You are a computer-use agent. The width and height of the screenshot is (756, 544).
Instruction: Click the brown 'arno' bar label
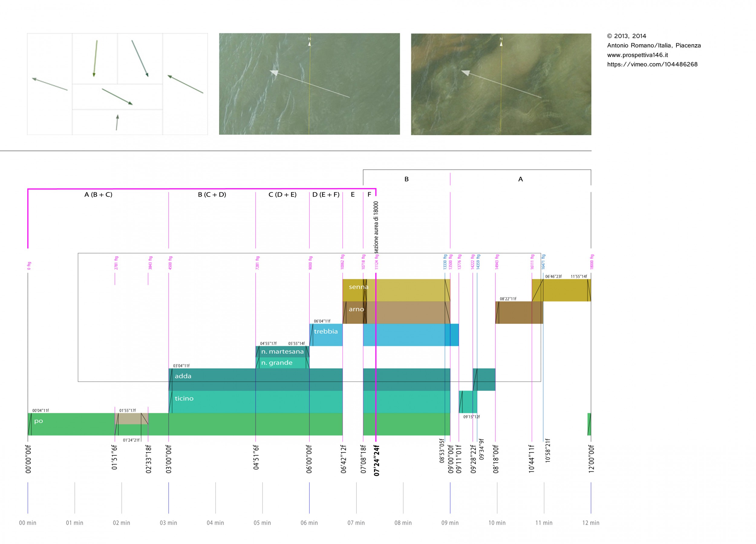tap(356, 309)
